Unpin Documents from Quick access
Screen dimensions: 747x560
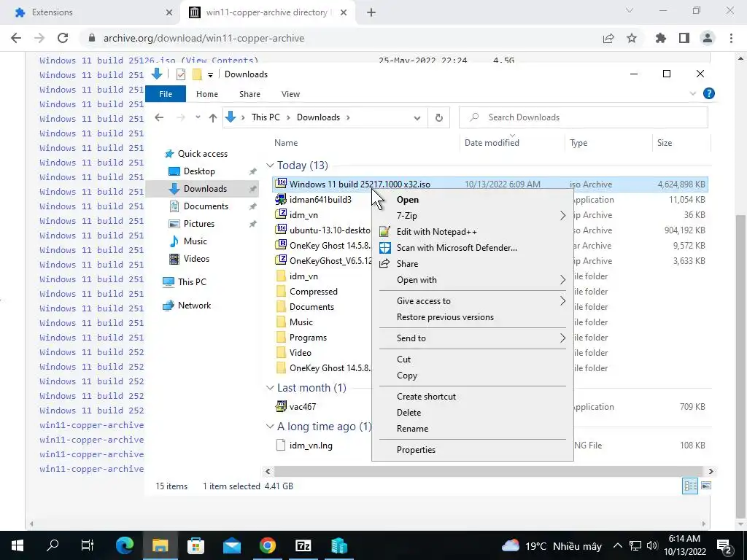[252, 206]
